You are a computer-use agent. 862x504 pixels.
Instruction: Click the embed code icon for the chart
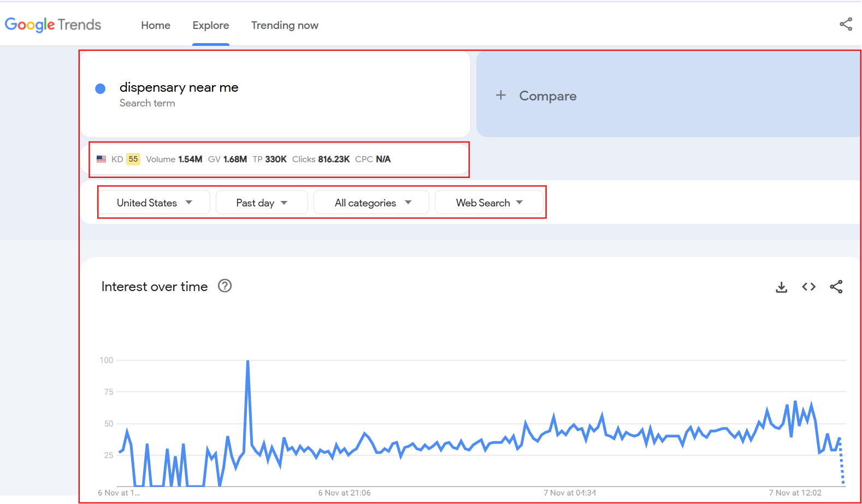click(x=809, y=287)
